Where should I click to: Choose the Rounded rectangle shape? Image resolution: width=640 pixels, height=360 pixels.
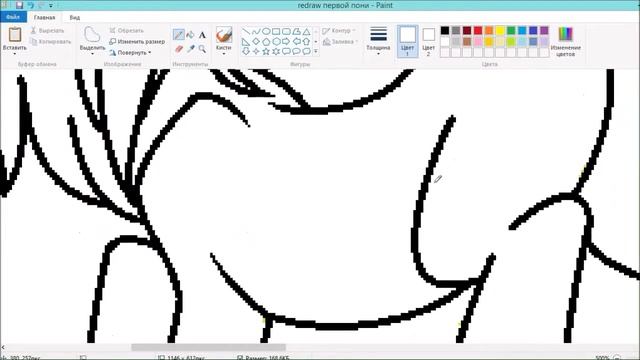coord(286,31)
